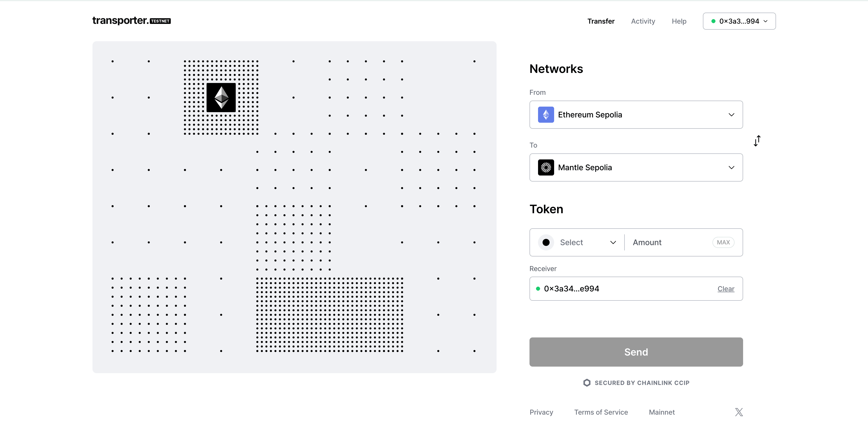Switch to the Transfer tab

601,21
